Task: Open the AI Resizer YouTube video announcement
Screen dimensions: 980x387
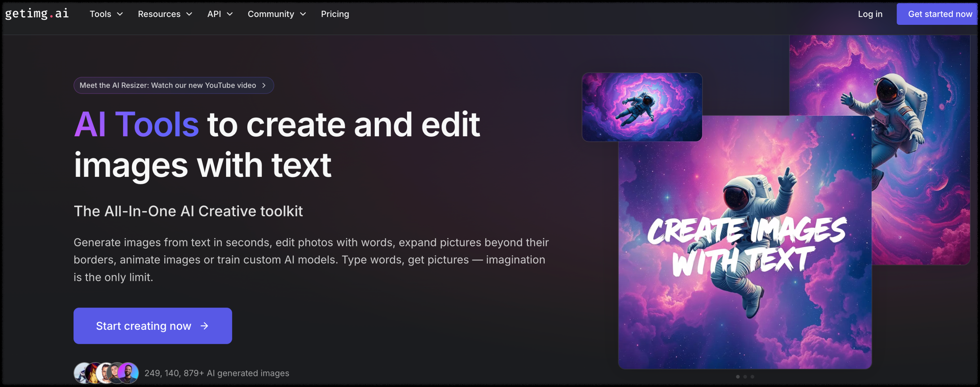Action: pyautogui.click(x=168, y=85)
